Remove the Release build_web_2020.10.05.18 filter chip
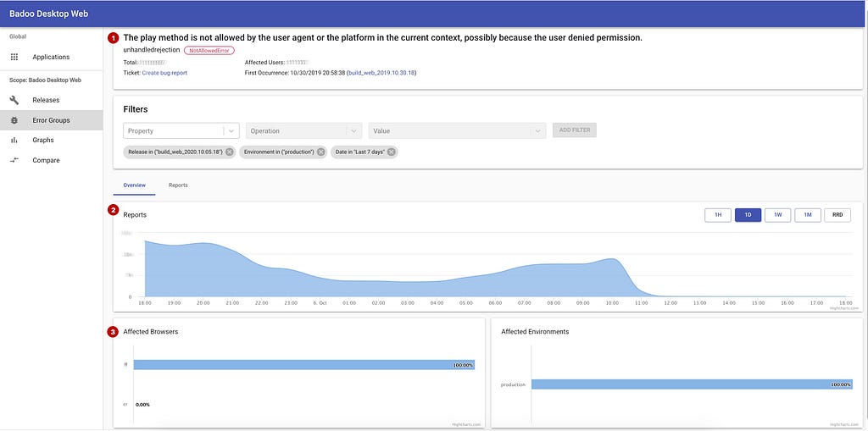The width and height of the screenshot is (868, 431). point(230,152)
